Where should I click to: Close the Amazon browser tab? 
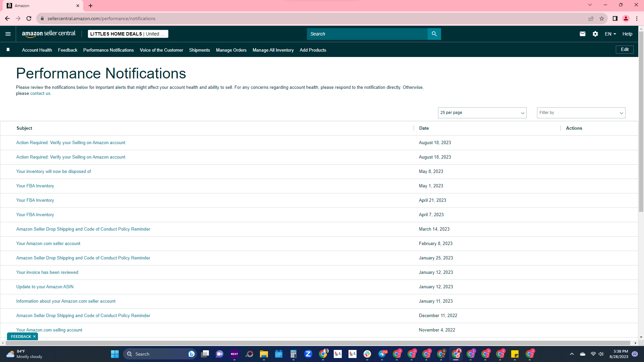78,6
